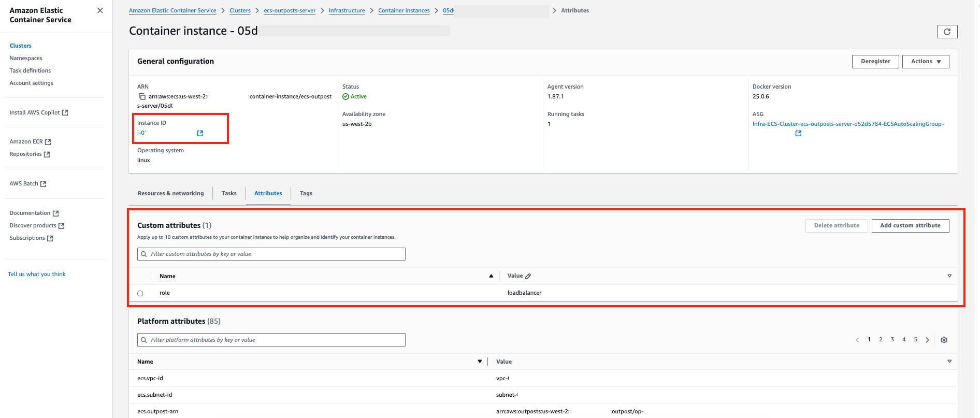Click the ecs.outpost-arn attribute name
This screenshot has height=418, width=980.
pos(157,411)
